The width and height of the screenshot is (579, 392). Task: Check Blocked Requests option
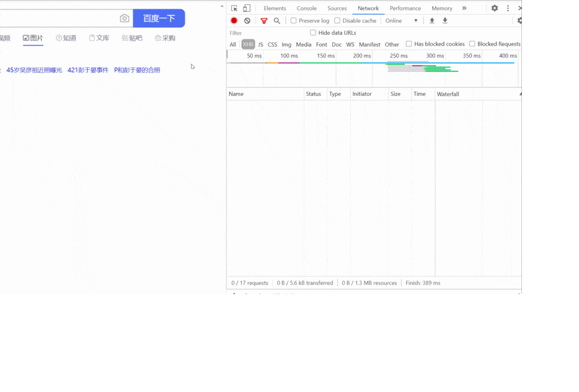click(472, 43)
